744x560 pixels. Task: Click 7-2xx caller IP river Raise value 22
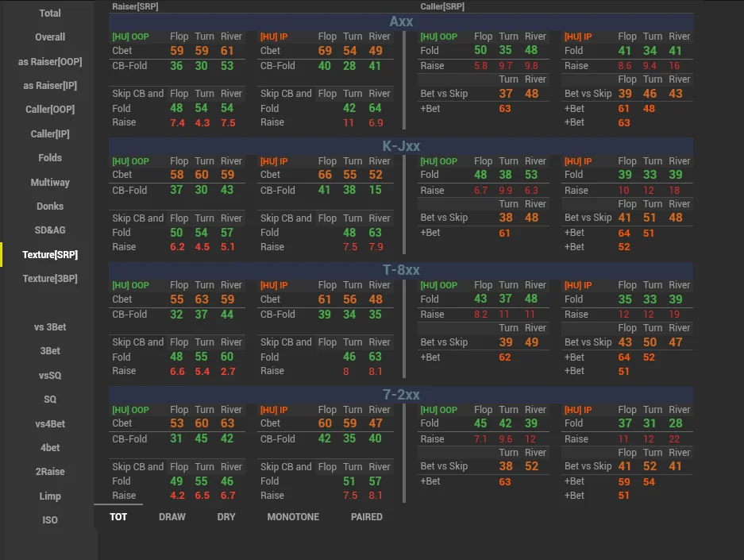(674, 439)
